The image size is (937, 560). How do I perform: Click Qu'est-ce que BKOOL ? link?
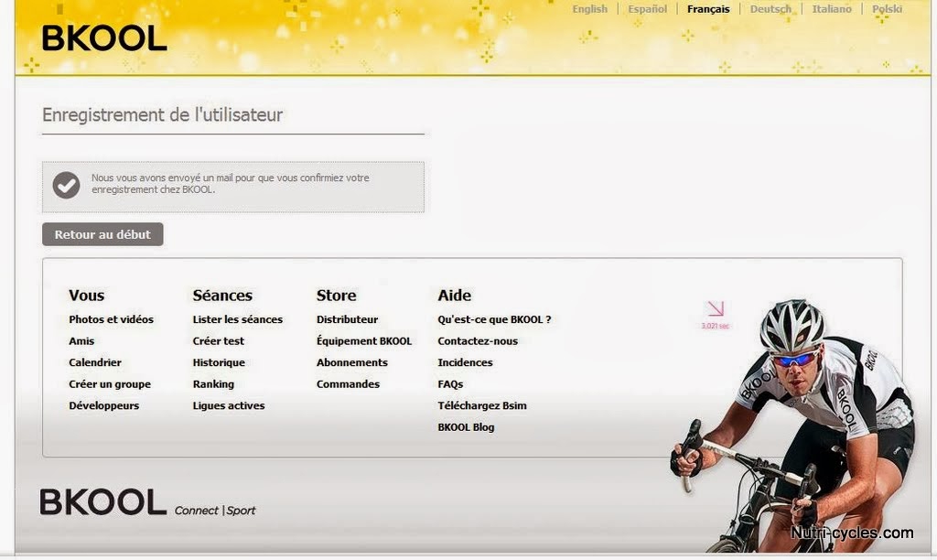point(494,319)
